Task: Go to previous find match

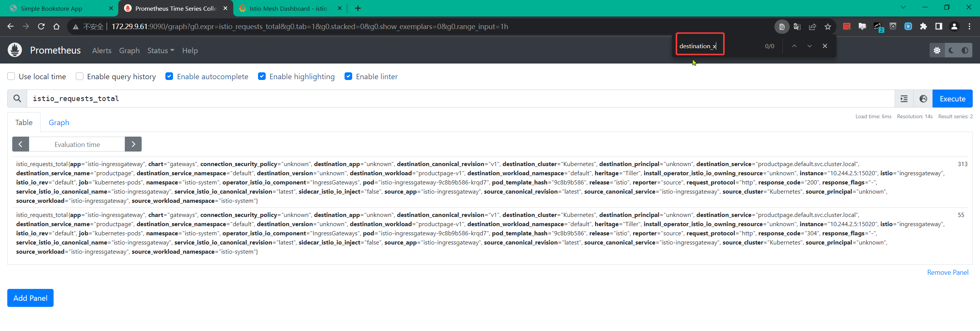Action: pos(794,46)
